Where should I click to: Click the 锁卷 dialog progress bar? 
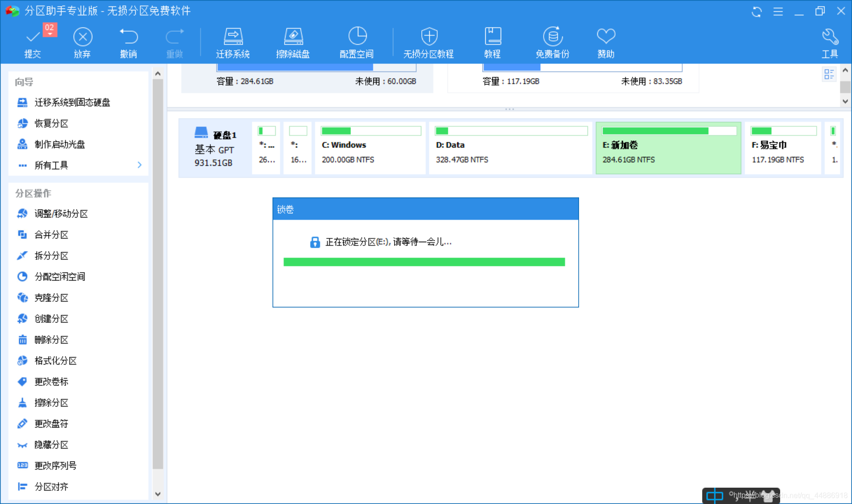coord(424,262)
